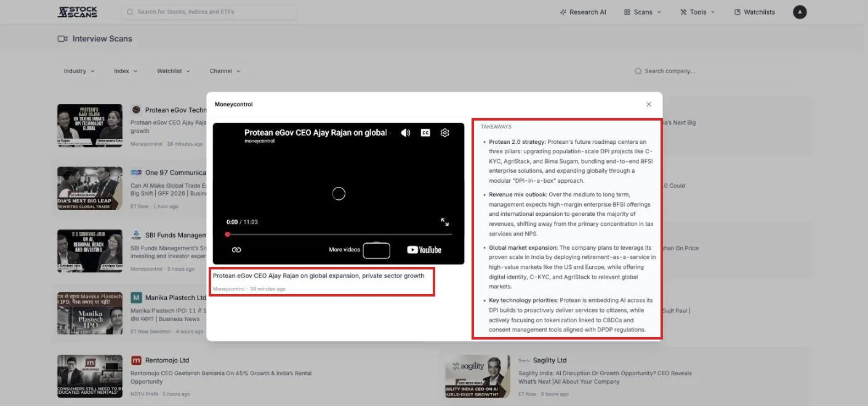Open Research AI from the header
The width and height of the screenshot is (868, 406).
583,12
